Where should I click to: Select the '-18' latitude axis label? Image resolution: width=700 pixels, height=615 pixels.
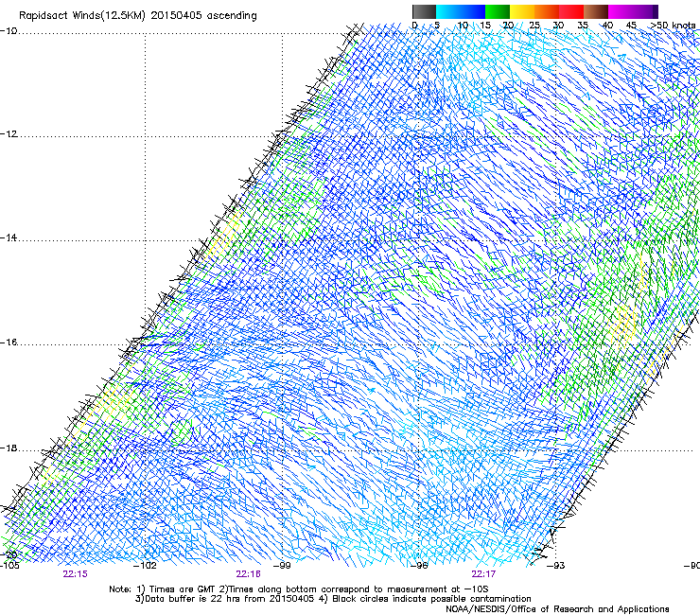click(x=9, y=448)
